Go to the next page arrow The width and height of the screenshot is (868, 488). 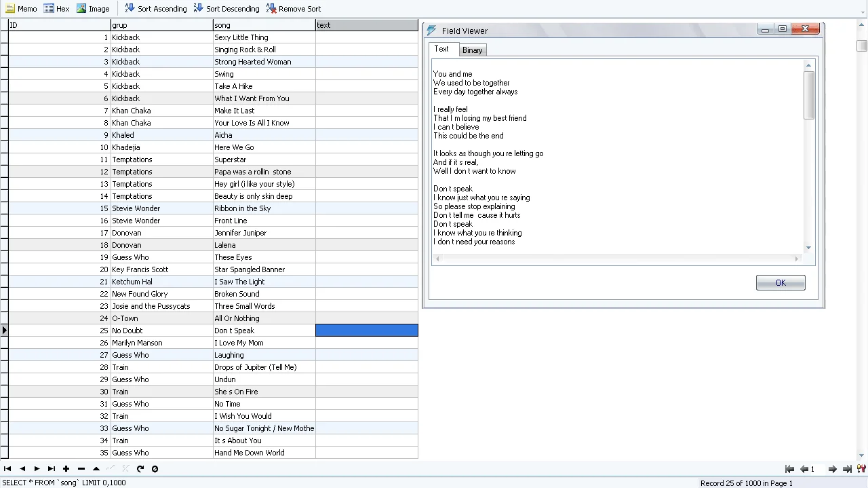point(833,469)
